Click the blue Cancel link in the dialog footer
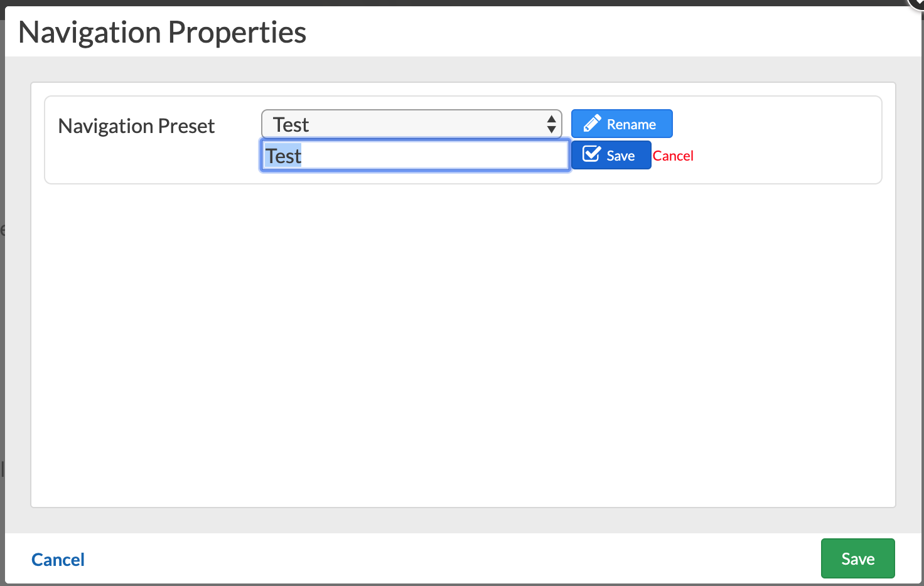 58,560
